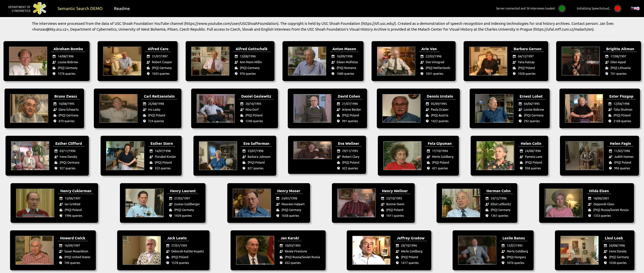Image resolution: width=644 pixels, height=273 pixels.
Task: Click queries icon next to 958 queries
Action: click(521, 168)
